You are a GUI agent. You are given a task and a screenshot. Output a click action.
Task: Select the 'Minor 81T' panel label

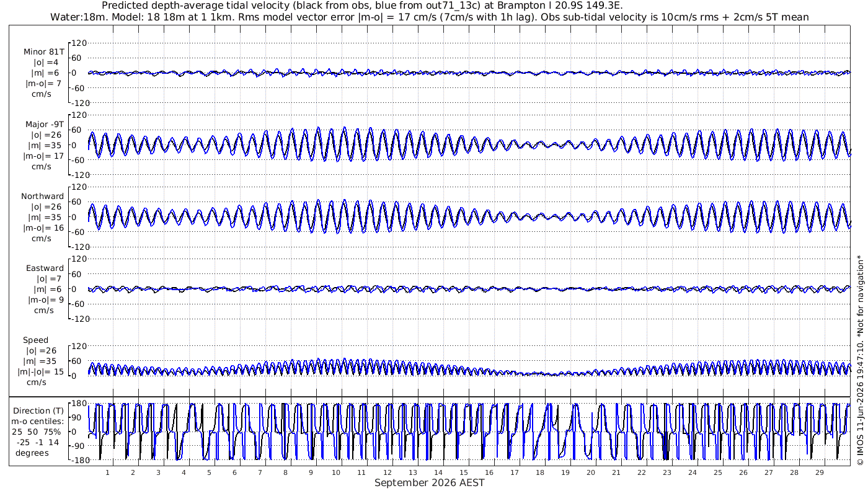pos(43,51)
